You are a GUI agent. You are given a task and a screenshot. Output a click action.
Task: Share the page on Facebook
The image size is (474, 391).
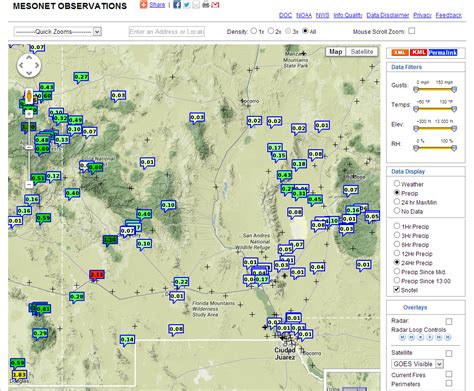click(x=177, y=5)
